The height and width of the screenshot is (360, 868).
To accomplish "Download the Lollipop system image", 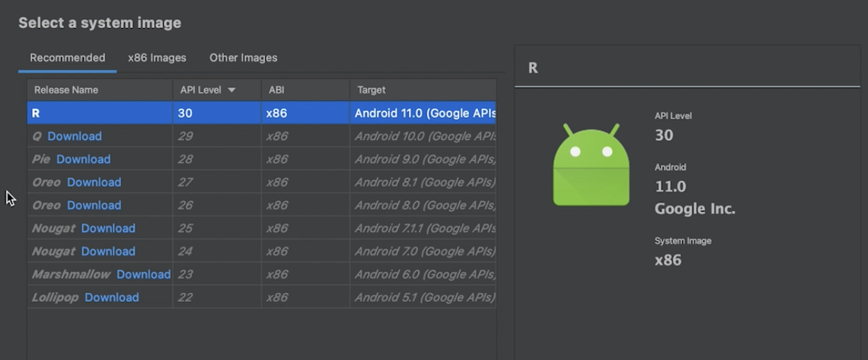I will point(112,298).
